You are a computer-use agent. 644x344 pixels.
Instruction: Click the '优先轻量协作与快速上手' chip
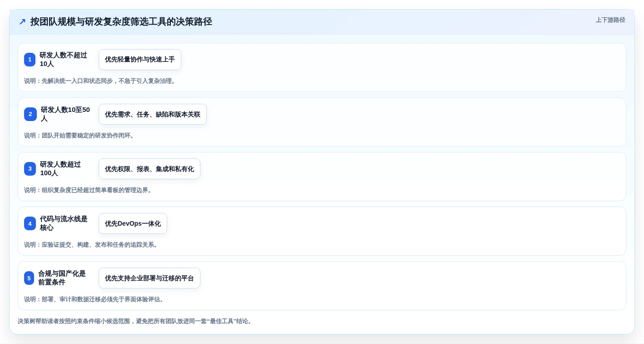tap(140, 60)
